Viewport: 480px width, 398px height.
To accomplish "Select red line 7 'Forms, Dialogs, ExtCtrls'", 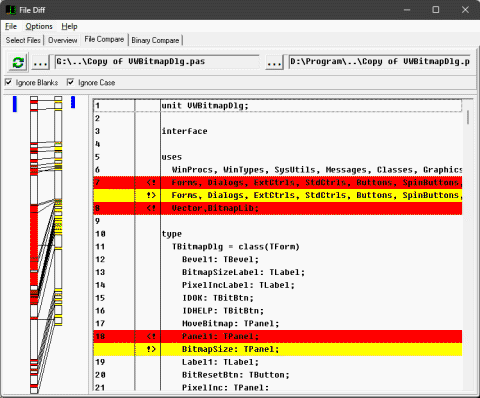I will [278, 183].
